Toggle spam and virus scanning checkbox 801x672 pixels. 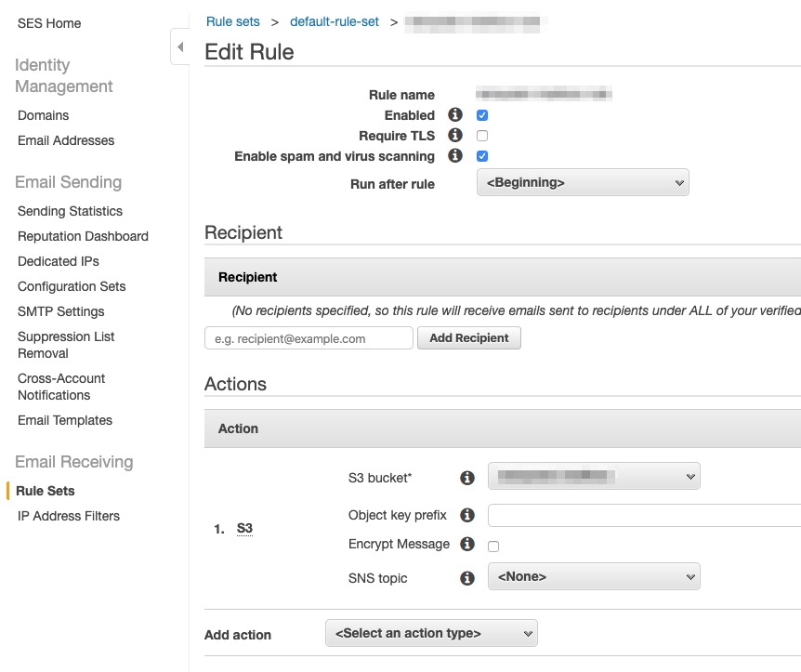(482, 156)
